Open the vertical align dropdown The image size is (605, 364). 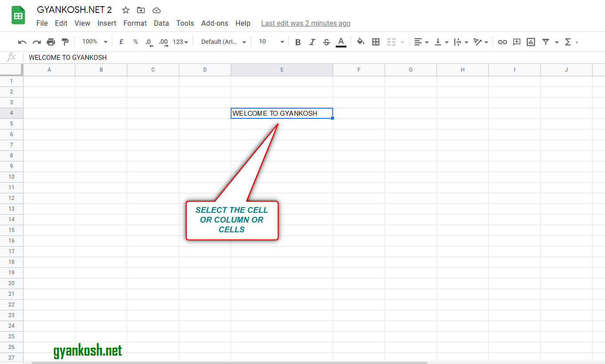(x=441, y=42)
